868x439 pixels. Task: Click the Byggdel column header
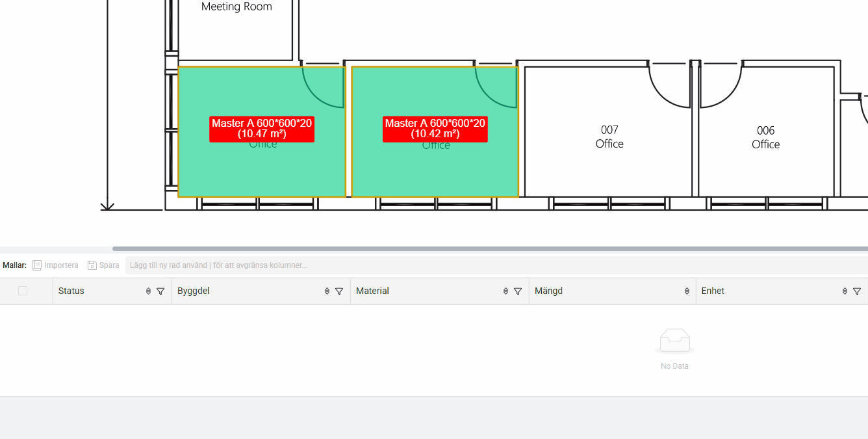point(261,291)
